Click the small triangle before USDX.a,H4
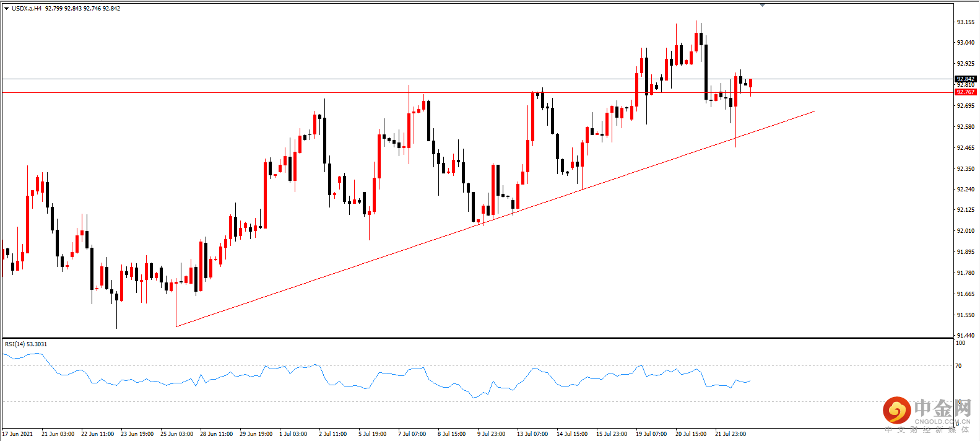Screen dimensions: 980x441 click(6, 9)
